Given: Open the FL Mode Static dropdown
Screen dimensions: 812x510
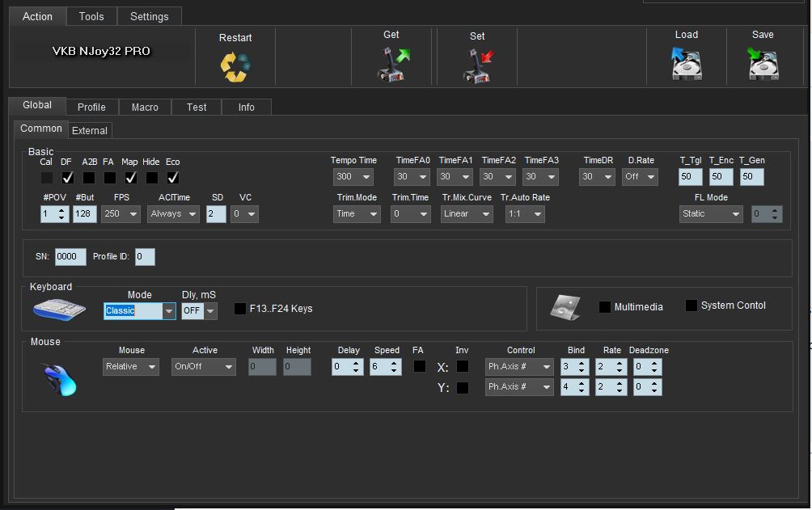Looking at the screenshot, I should (x=735, y=214).
